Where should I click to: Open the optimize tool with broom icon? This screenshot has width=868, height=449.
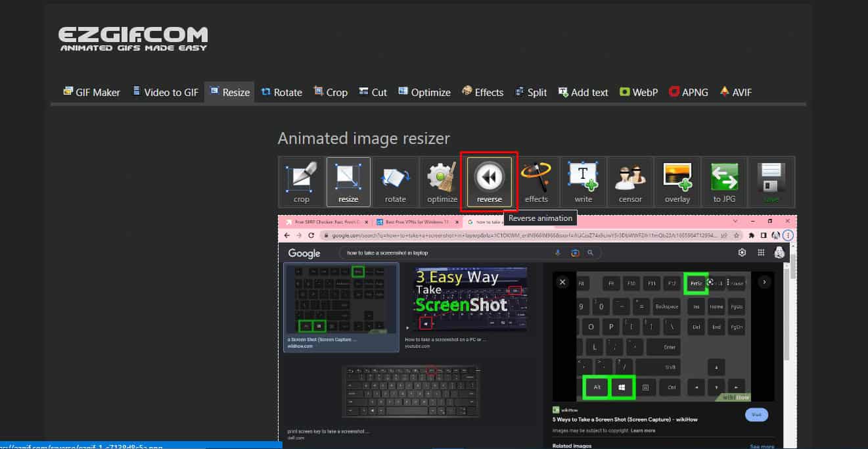point(442,182)
